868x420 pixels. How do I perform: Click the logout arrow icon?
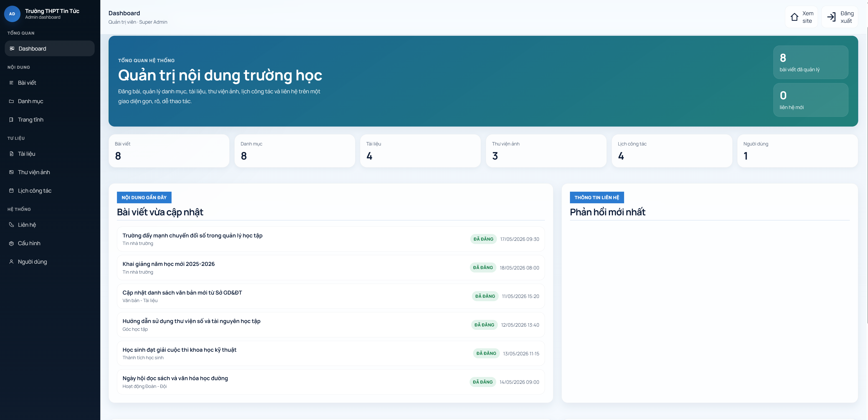[831, 17]
